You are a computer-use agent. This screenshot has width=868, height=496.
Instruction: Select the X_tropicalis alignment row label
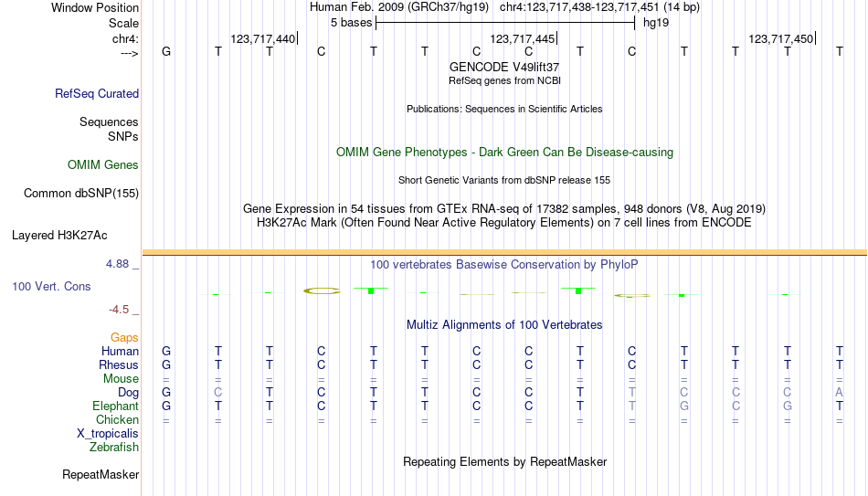tap(108, 434)
